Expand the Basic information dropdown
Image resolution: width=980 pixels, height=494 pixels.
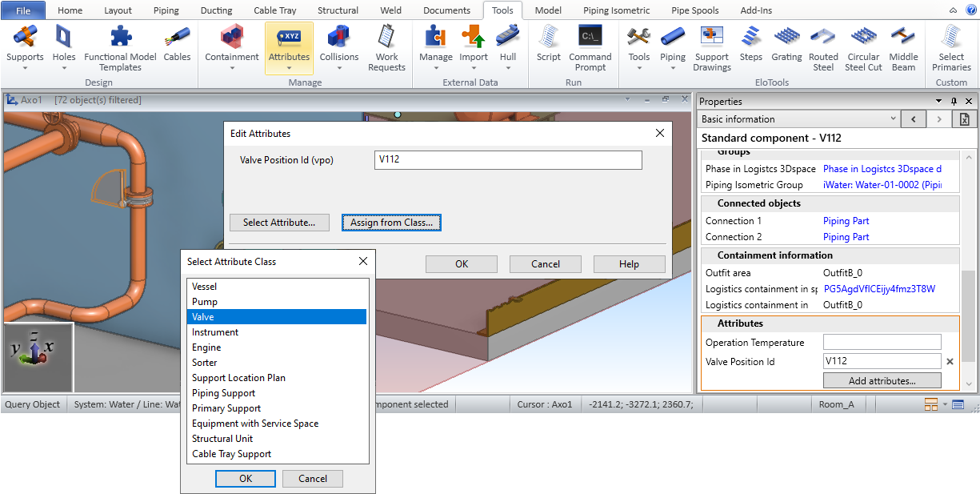tap(894, 119)
